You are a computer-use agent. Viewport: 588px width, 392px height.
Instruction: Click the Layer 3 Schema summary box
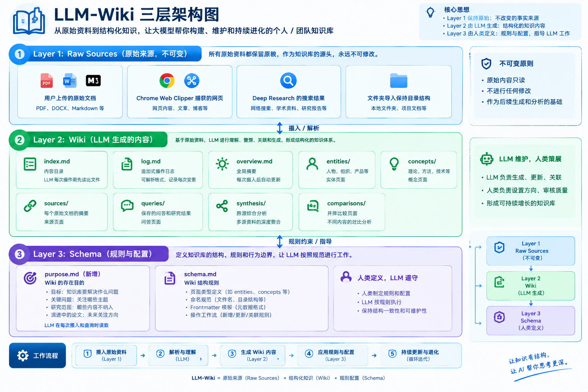click(x=531, y=320)
